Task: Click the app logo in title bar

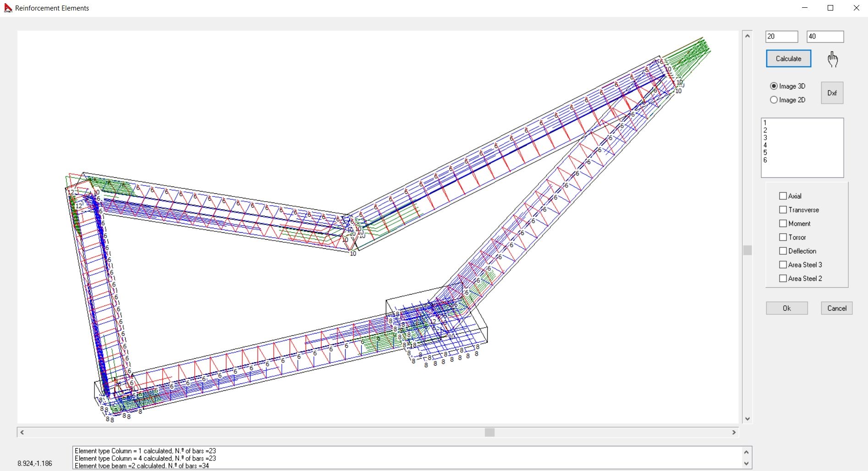Action: (x=8, y=8)
